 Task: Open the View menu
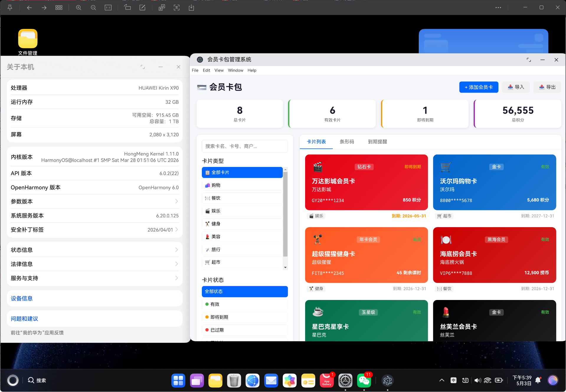point(219,70)
